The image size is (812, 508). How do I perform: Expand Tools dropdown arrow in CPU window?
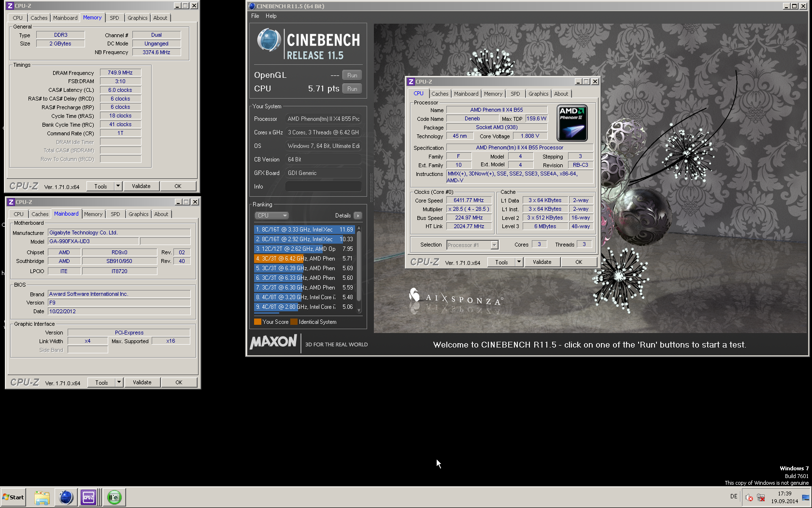(x=519, y=262)
